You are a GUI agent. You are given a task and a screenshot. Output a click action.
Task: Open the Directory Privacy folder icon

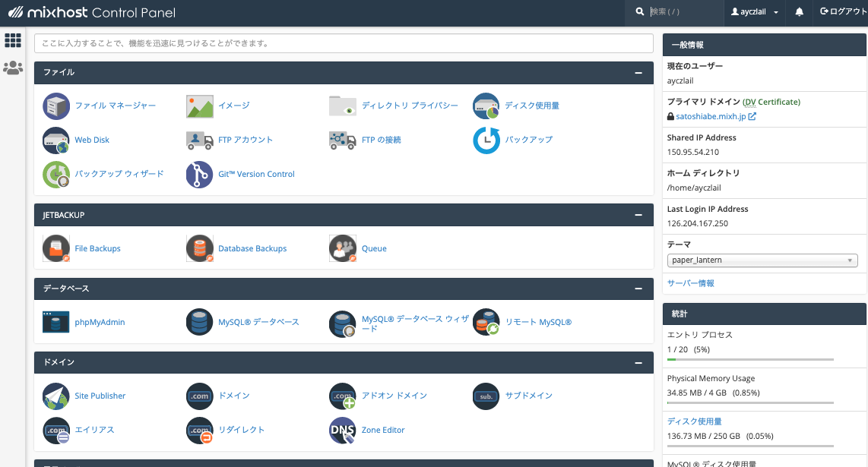pos(343,106)
